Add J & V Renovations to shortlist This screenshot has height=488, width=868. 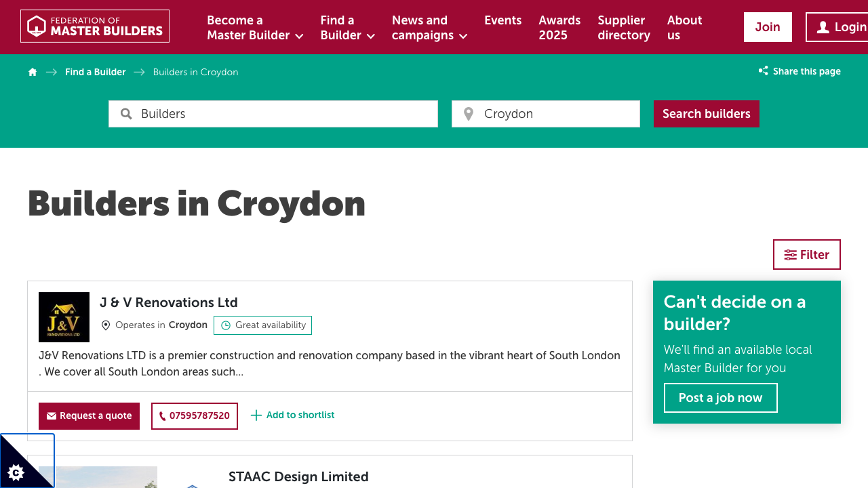pos(292,415)
